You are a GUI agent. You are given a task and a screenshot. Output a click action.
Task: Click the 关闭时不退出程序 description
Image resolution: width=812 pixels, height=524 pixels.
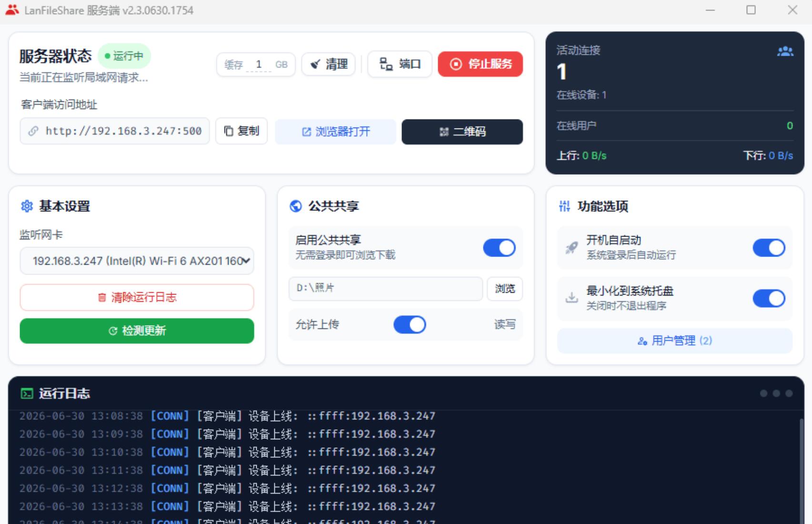tap(626, 306)
